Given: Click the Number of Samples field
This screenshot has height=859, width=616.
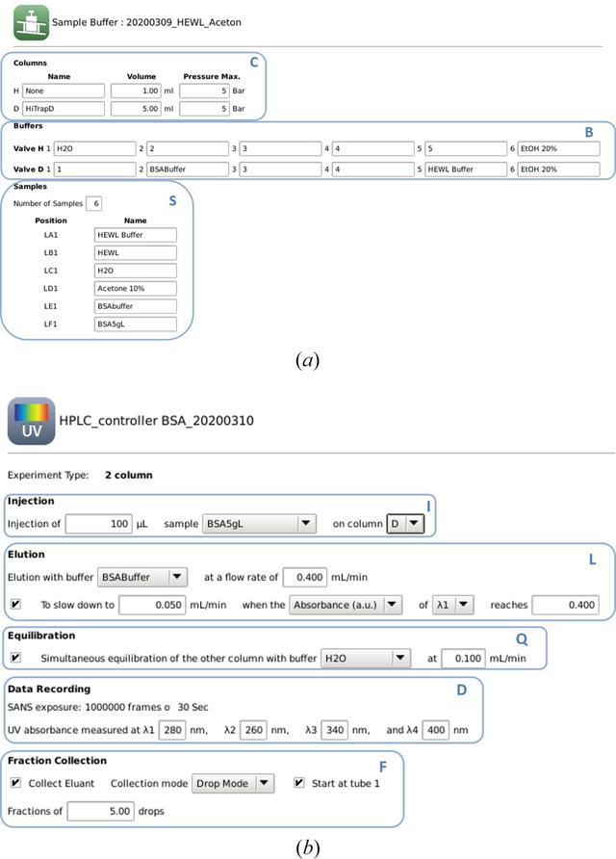Looking at the screenshot, I should tap(94, 203).
